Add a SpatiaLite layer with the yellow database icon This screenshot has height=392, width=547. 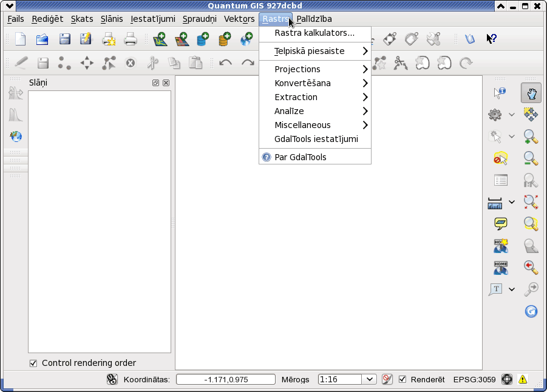tap(225, 39)
